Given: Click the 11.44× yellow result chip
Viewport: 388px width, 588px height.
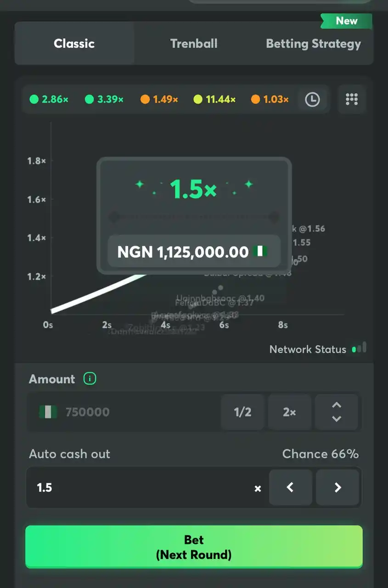Looking at the screenshot, I should [x=214, y=99].
